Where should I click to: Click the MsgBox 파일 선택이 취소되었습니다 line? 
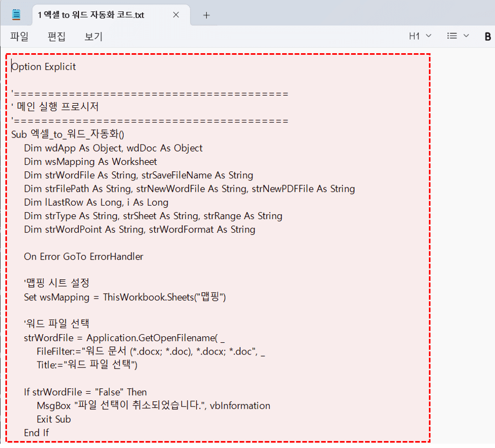point(147,406)
